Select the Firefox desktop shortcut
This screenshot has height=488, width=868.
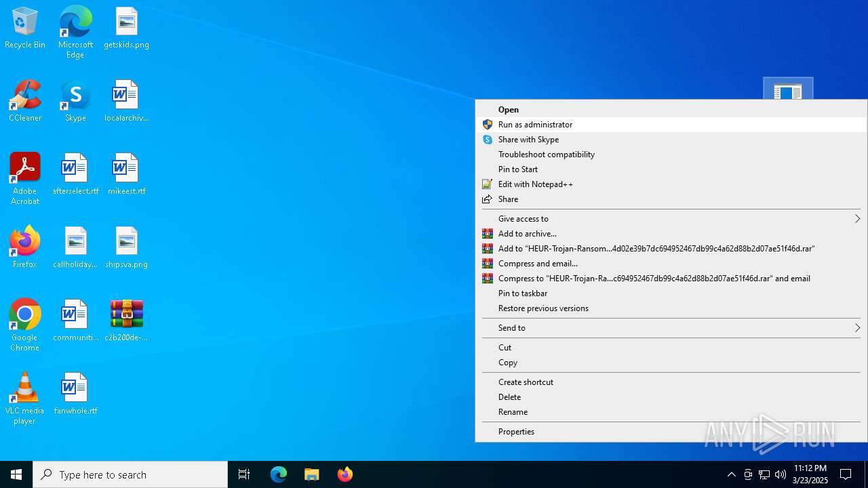[x=25, y=247]
